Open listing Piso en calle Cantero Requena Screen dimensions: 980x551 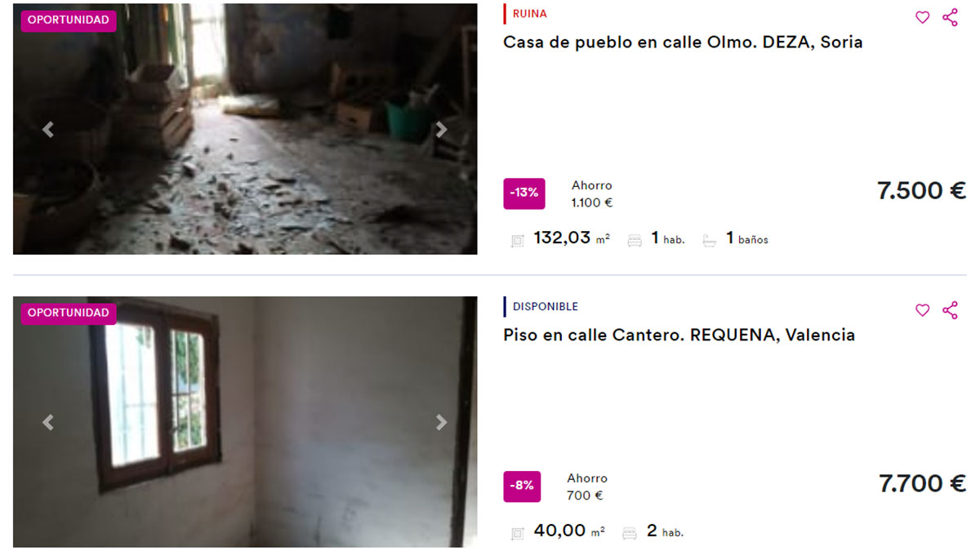(x=679, y=335)
